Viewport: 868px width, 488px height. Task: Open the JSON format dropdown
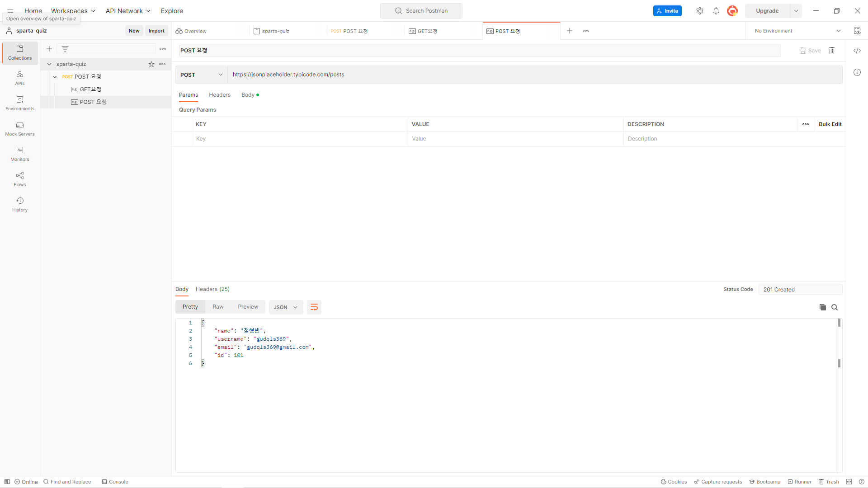286,307
